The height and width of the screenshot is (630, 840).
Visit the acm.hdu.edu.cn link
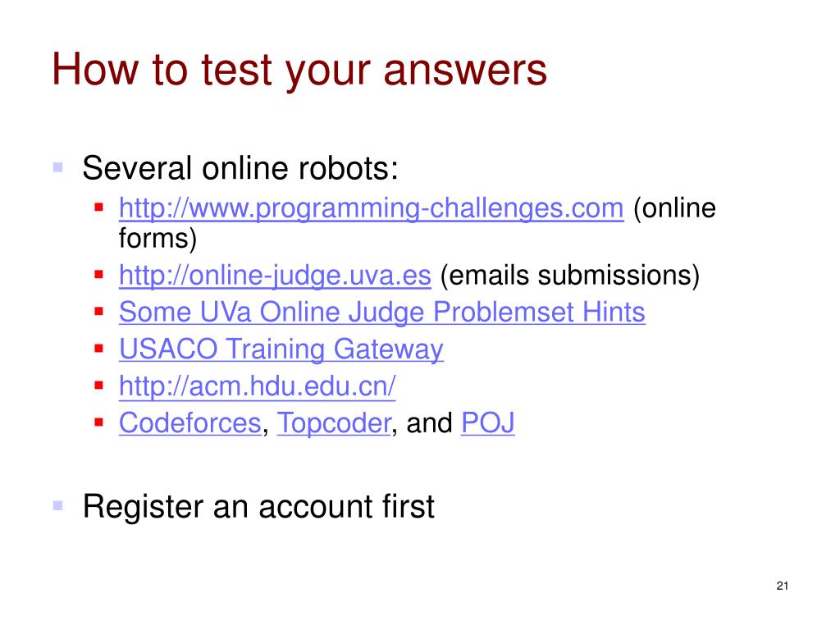click(257, 386)
